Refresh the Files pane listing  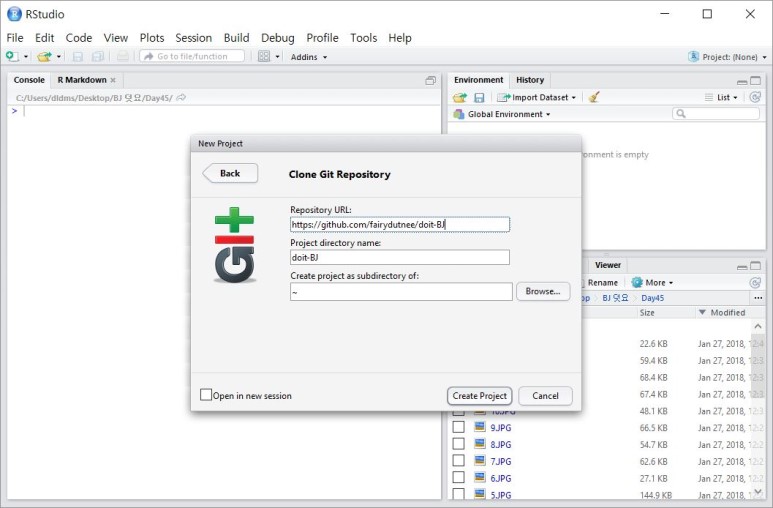[755, 282]
